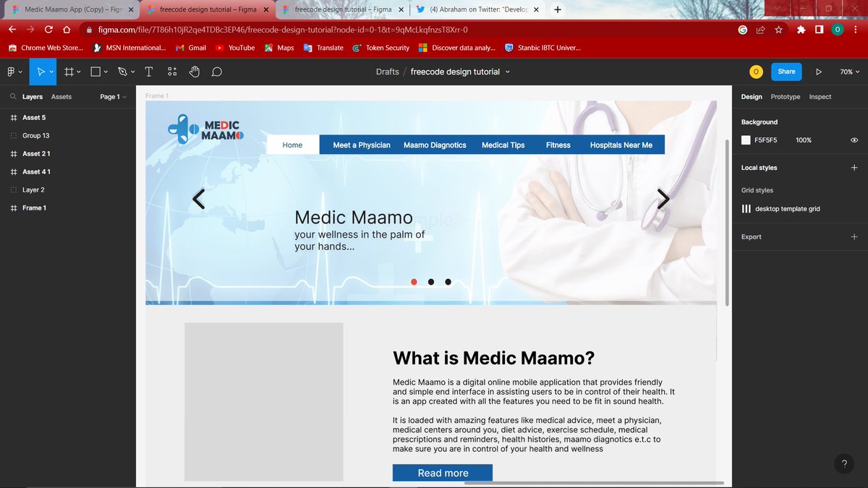Click the search icon in layers panel

(x=13, y=96)
